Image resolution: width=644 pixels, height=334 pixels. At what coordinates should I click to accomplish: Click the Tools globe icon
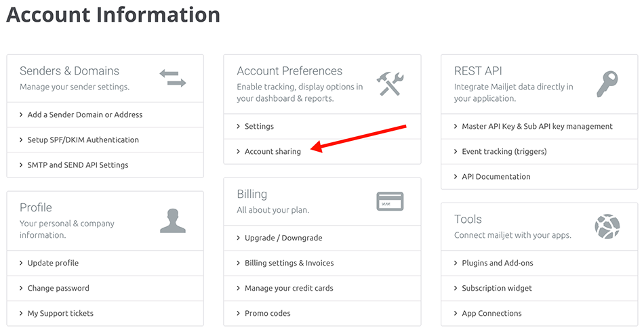pos(607,226)
